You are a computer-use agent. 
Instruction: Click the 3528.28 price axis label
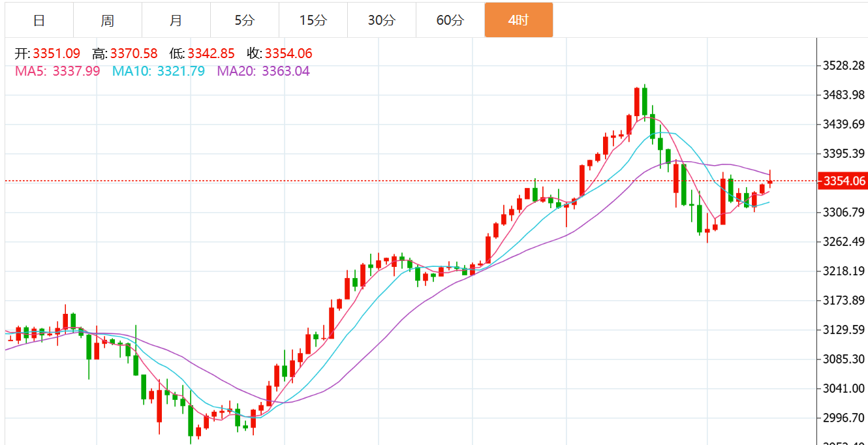(844, 66)
